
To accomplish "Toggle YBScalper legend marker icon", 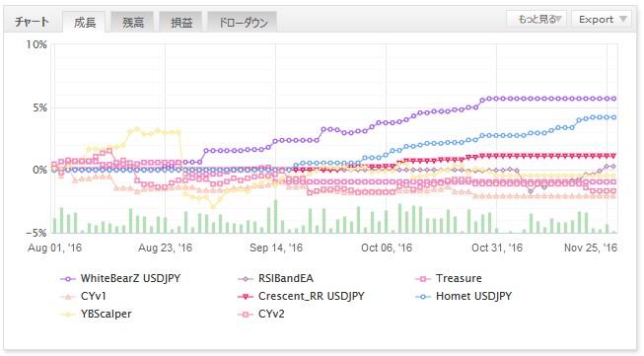I will tap(68, 315).
